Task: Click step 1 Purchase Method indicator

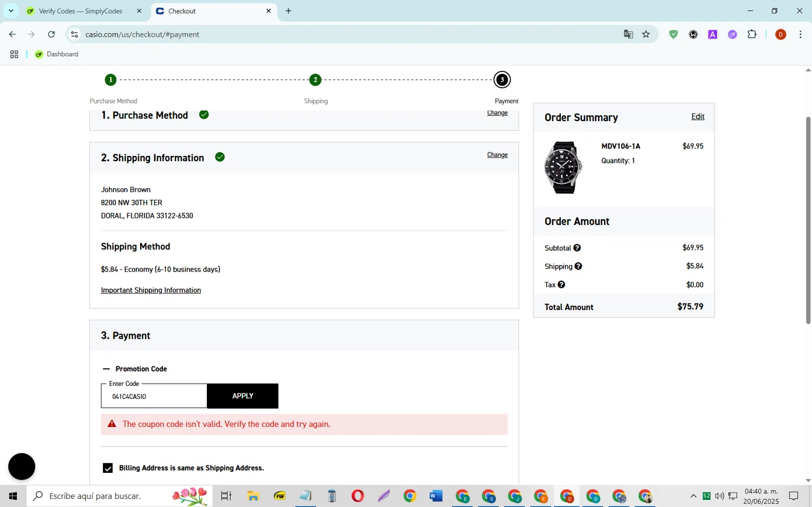Action: (x=110, y=80)
